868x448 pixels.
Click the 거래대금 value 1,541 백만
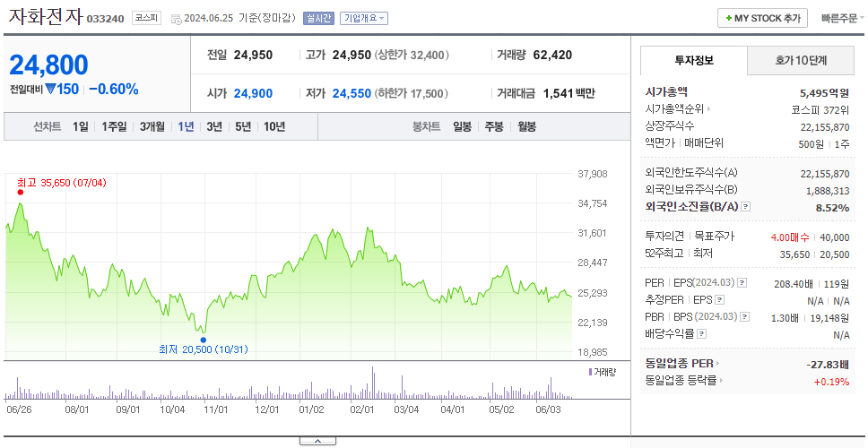[x=569, y=94]
